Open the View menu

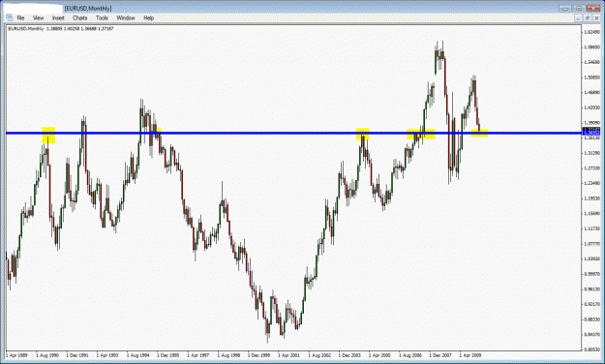coord(38,17)
